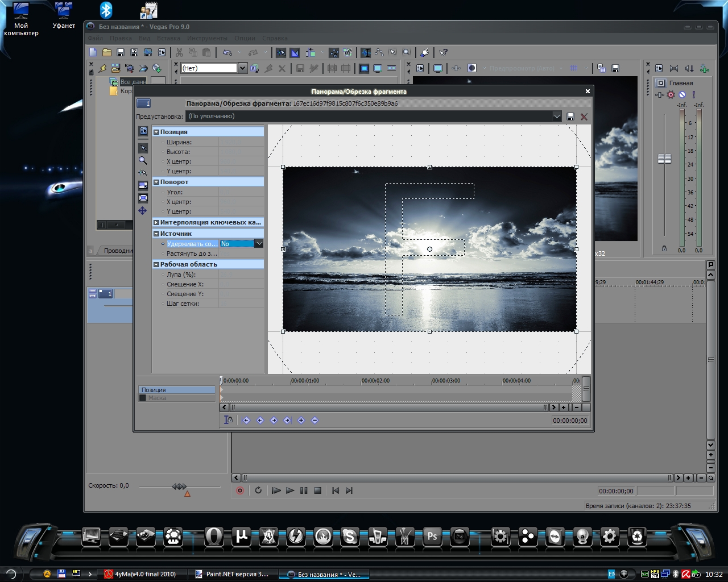Click the Главная master bus label
This screenshot has height=582, width=728.
coord(681,83)
